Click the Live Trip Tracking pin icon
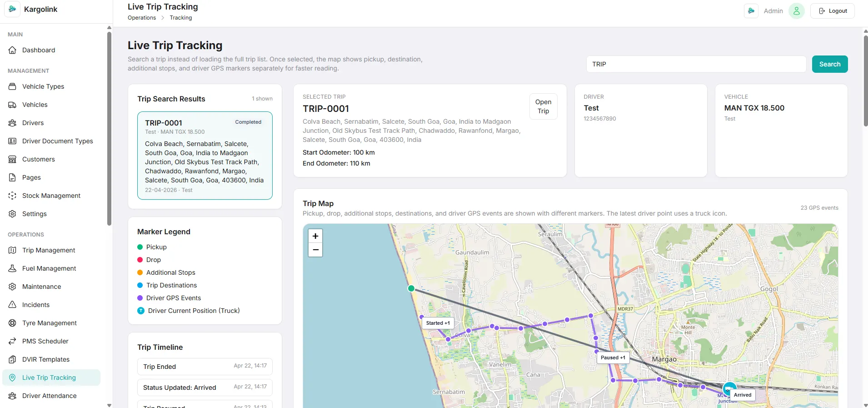The width and height of the screenshot is (868, 408). click(x=12, y=378)
